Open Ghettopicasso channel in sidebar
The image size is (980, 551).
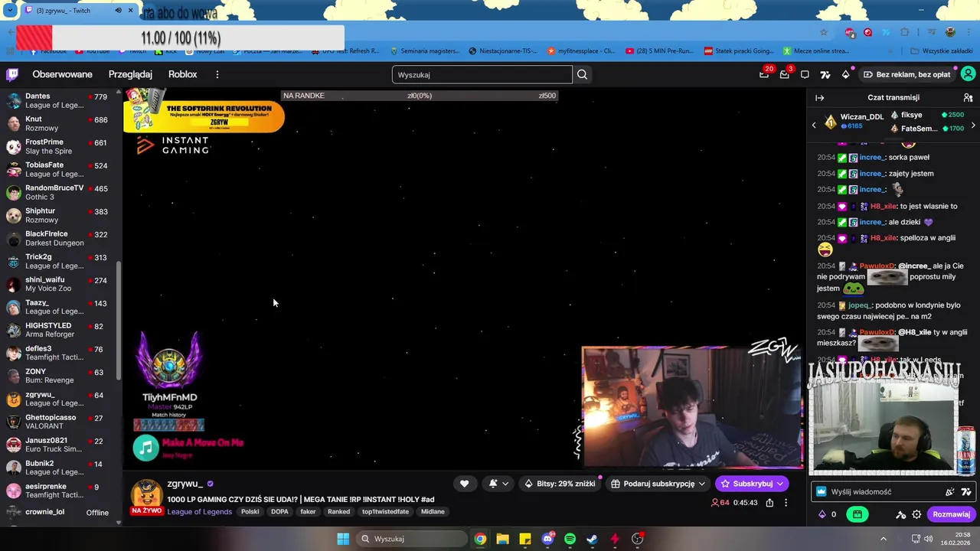[x=58, y=422]
